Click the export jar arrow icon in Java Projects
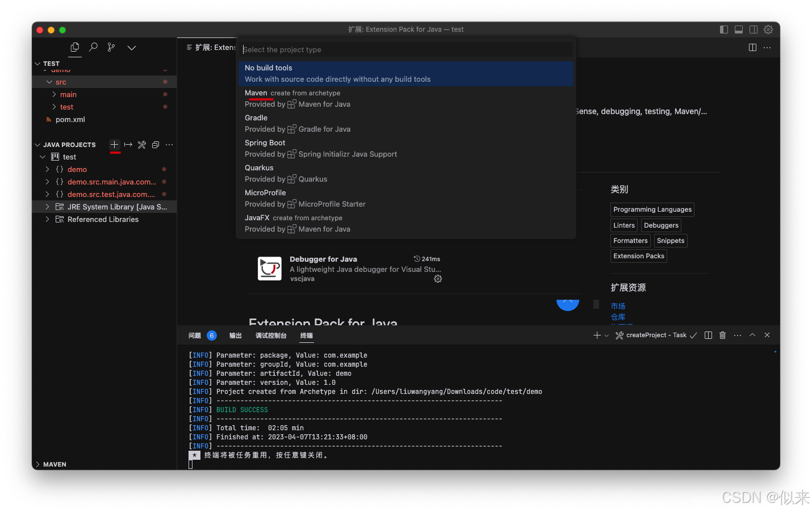Image resolution: width=812 pixels, height=512 pixels. (x=128, y=145)
